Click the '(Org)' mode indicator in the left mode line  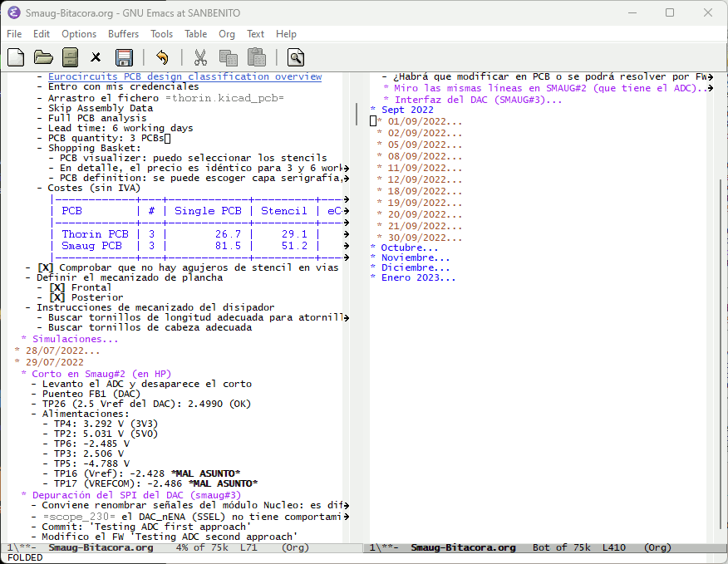point(296,548)
